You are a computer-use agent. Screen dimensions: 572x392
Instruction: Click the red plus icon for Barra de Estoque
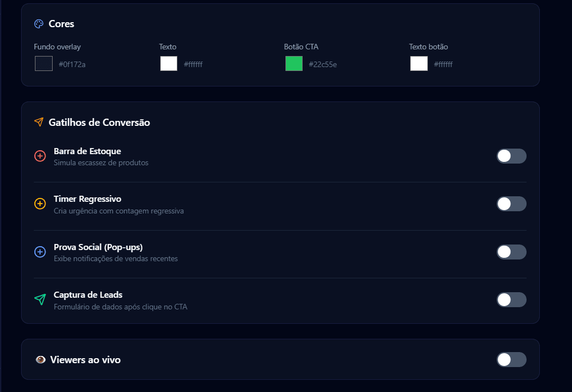(x=40, y=156)
